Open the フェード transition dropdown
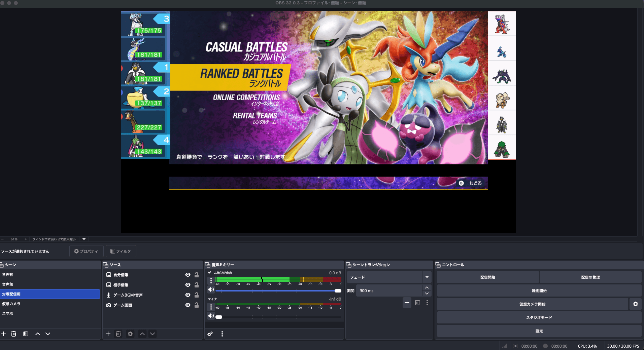644x350 pixels. (427, 277)
